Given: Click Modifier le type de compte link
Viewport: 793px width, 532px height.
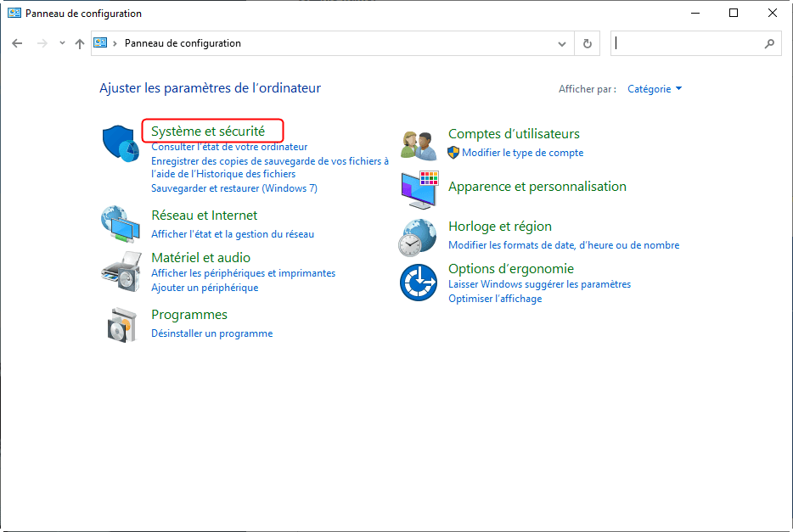Looking at the screenshot, I should [x=522, y=153].
